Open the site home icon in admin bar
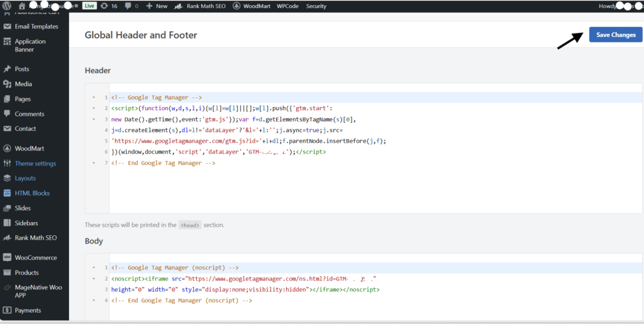Image resolution: width=644 pixels, height=324 pixels. [22, 6]
